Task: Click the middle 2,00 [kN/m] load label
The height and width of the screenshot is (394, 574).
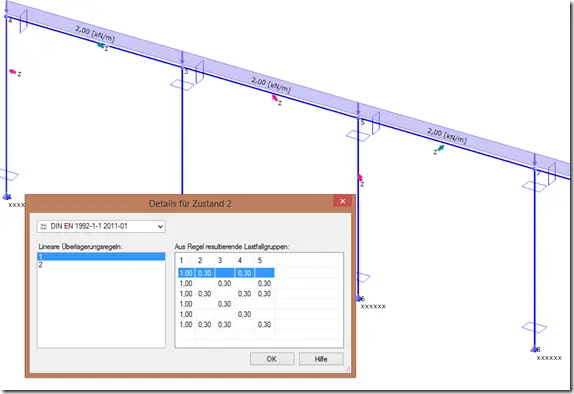Action: [271, 85]
